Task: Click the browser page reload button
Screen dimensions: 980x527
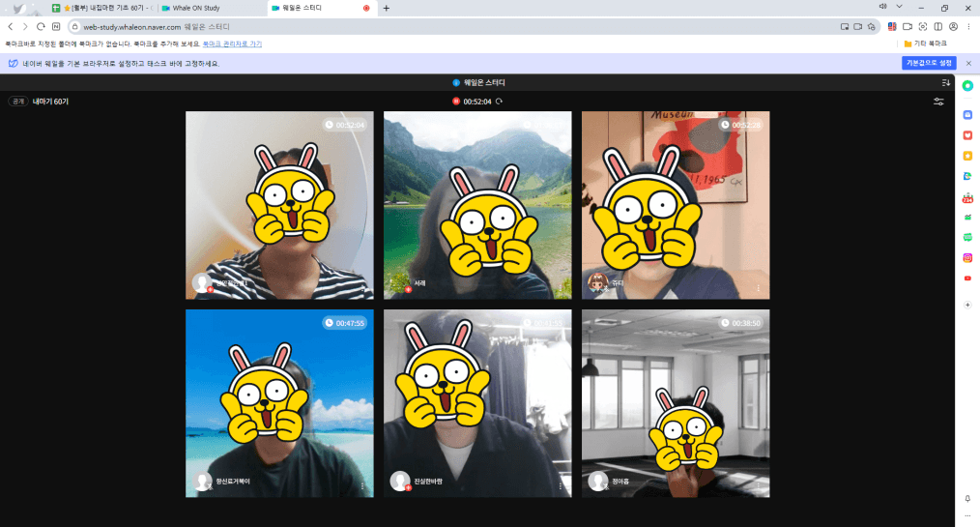Action: click(41, 27)
